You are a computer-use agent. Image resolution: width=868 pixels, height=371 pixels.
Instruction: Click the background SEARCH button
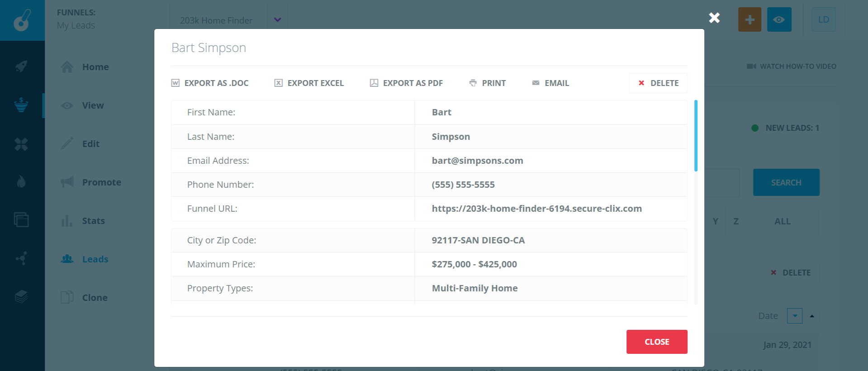coord(786,182)
